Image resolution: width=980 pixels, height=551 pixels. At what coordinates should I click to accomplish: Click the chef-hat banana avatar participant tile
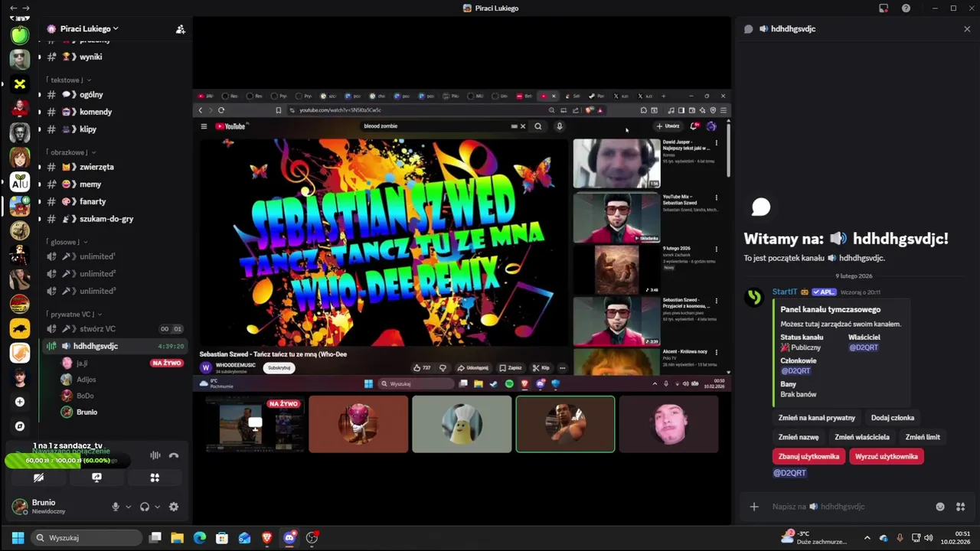462,424
